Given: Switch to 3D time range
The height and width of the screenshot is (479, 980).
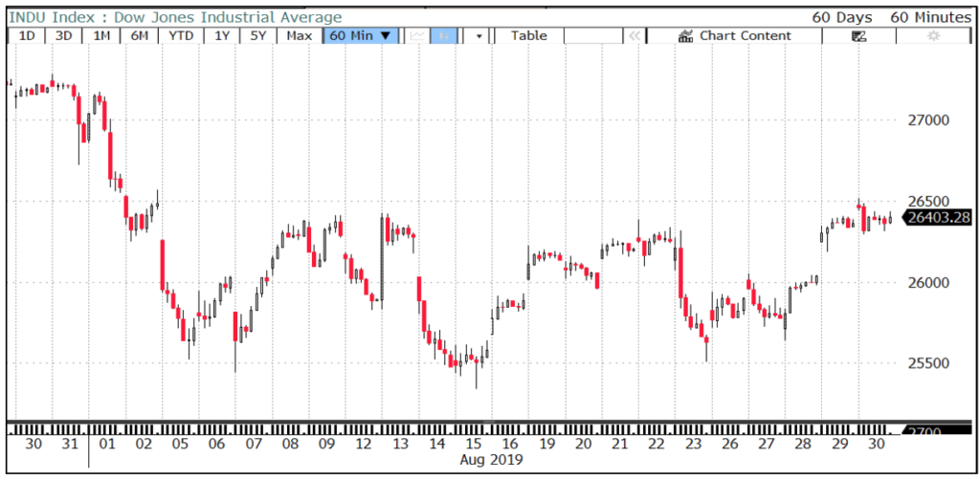Looking at the screenshot, I should click(x=63, y=35).
